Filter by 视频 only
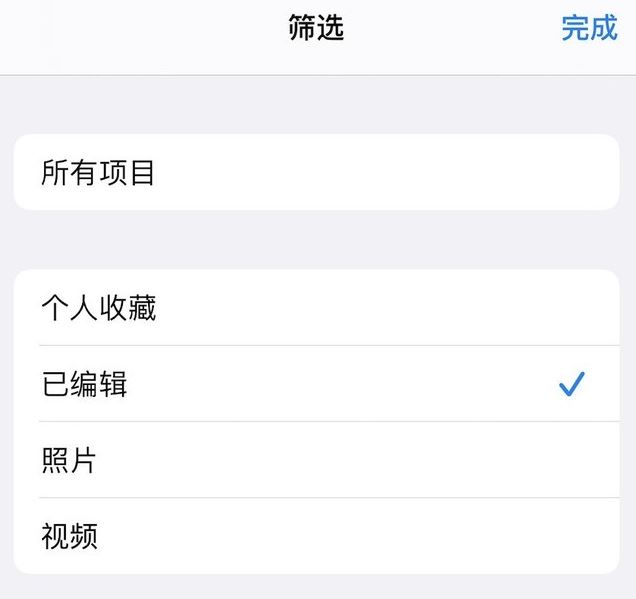636x599 pixels. [x=316, y=536]
